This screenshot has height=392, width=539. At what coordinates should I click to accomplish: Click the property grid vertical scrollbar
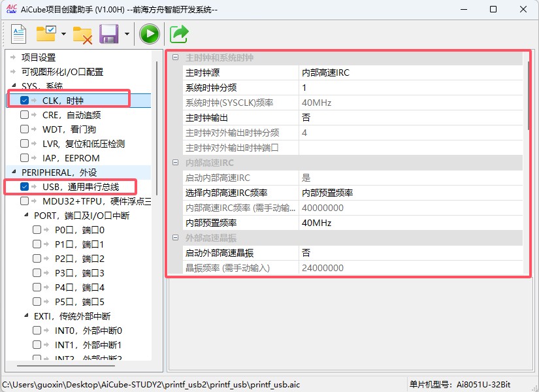pyautogui.click(x=529, y=96)
